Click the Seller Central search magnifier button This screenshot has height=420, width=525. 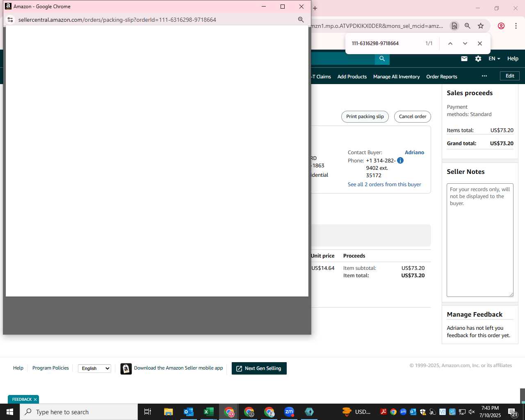[x=382, y=59]
